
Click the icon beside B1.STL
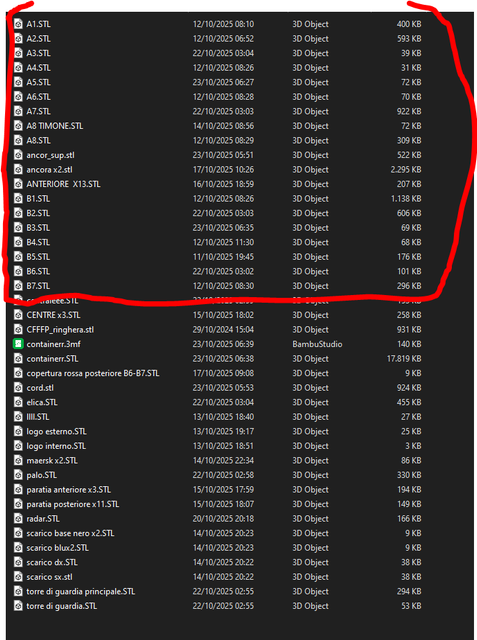click(x=18, y=199)
